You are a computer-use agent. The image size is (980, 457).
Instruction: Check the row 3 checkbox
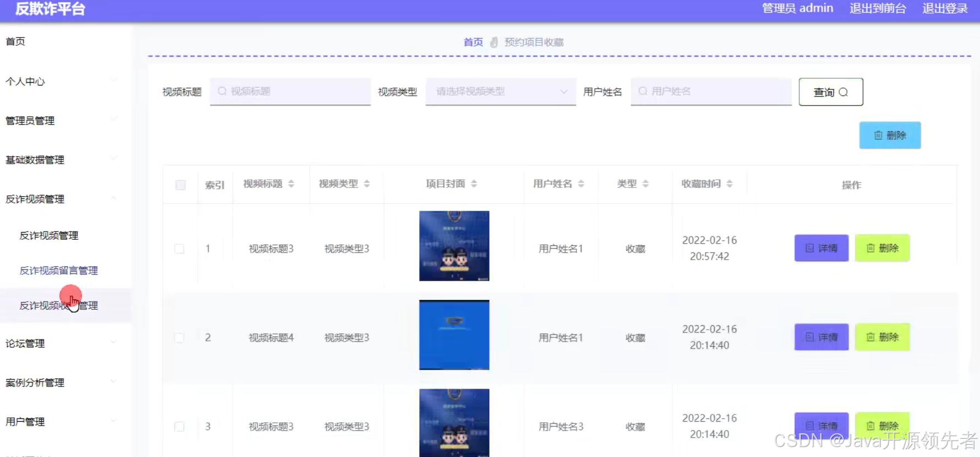pos(179,427)
